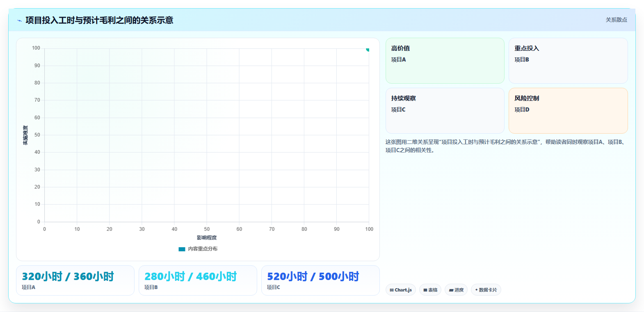Click the 进度 tag icon
The image size is (644, 312).
(451, 290)
